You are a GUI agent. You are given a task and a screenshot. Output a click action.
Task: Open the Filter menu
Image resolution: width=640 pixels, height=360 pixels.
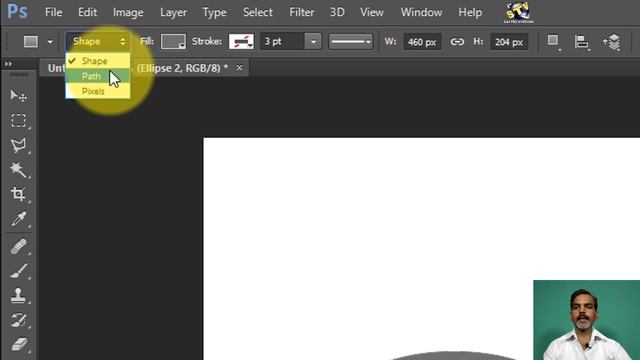click(x=302, y=12)
